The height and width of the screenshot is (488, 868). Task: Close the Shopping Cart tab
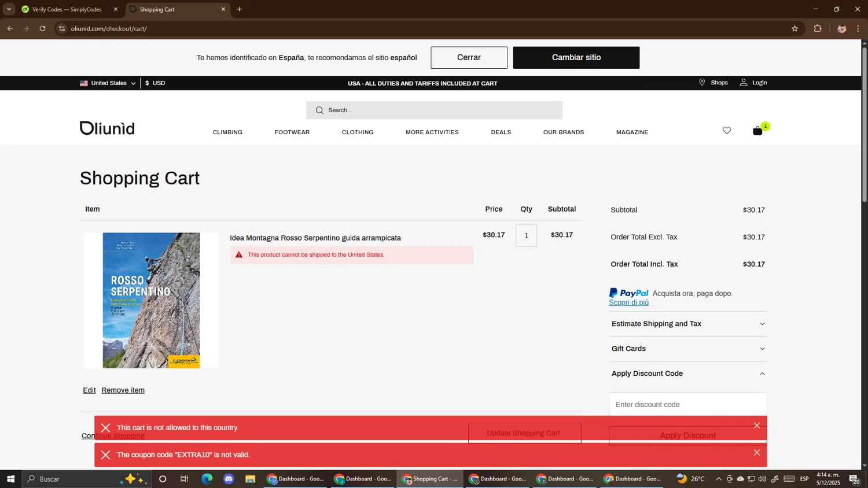point(223,9)
